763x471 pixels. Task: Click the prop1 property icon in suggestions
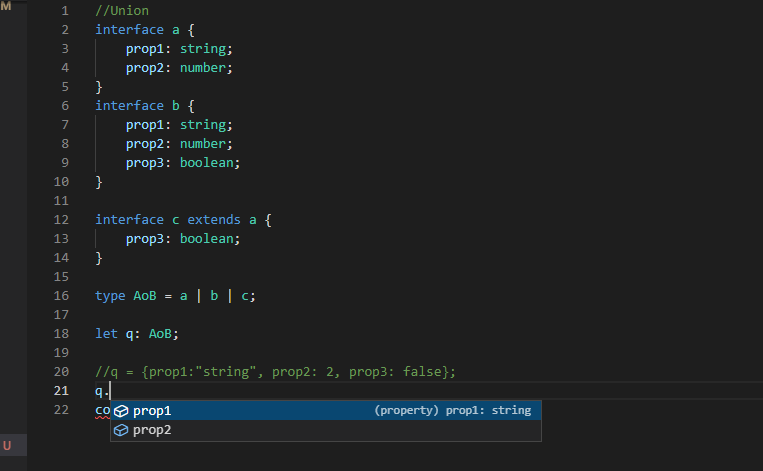click(x=121, y=411)
